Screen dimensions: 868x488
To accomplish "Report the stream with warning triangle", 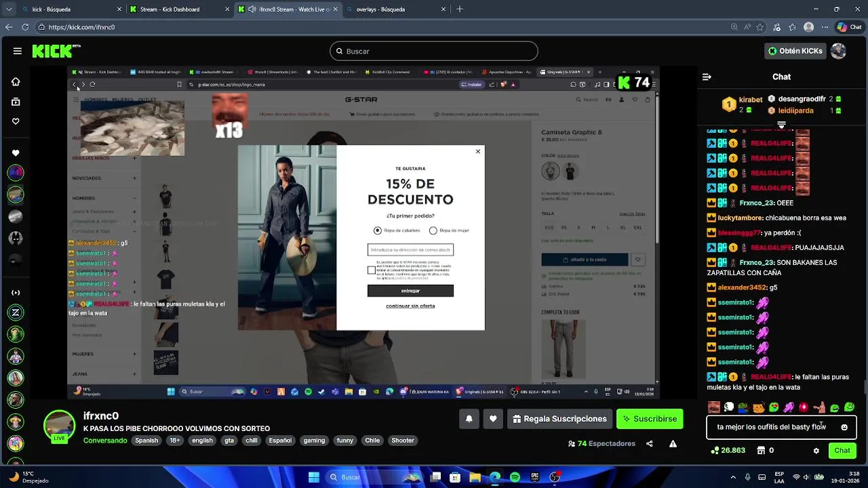I will pos(673,444).
